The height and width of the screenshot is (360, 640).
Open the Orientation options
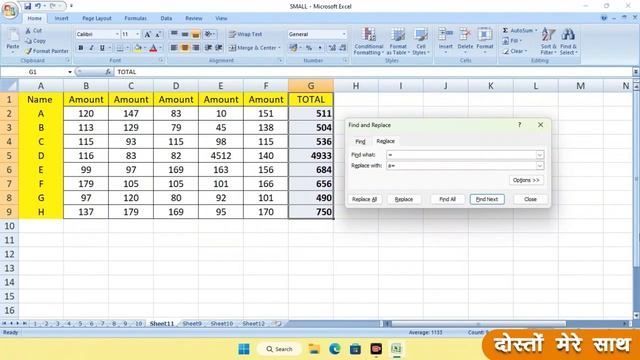point(209,34)
